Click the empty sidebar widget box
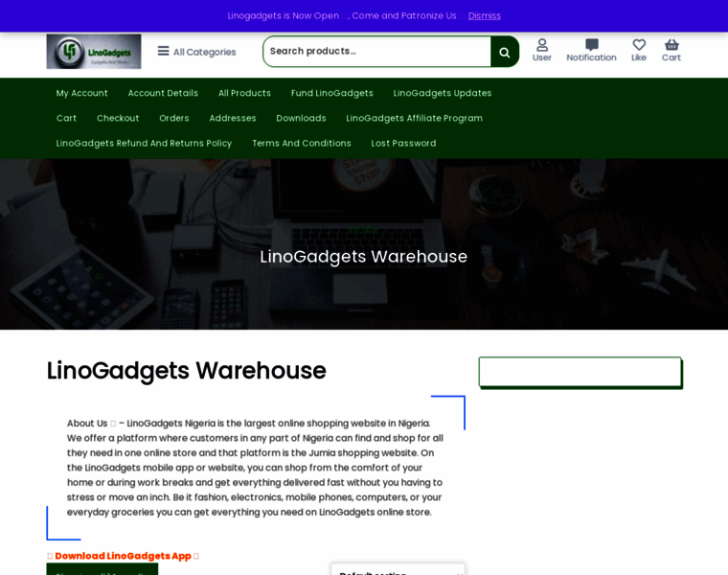 (580, 372)
